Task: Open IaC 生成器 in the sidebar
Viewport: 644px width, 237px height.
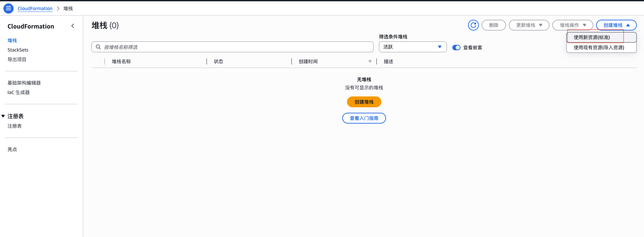Action: click(x=19, y=92)
